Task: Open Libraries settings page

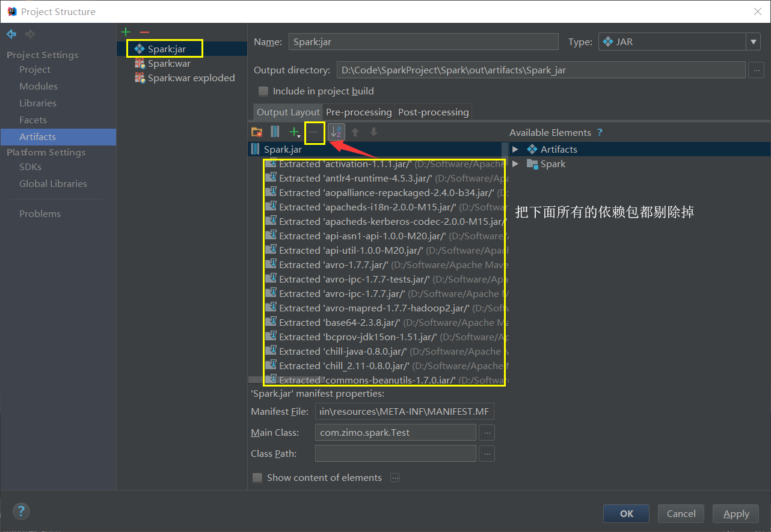Action: pos(38,103)
